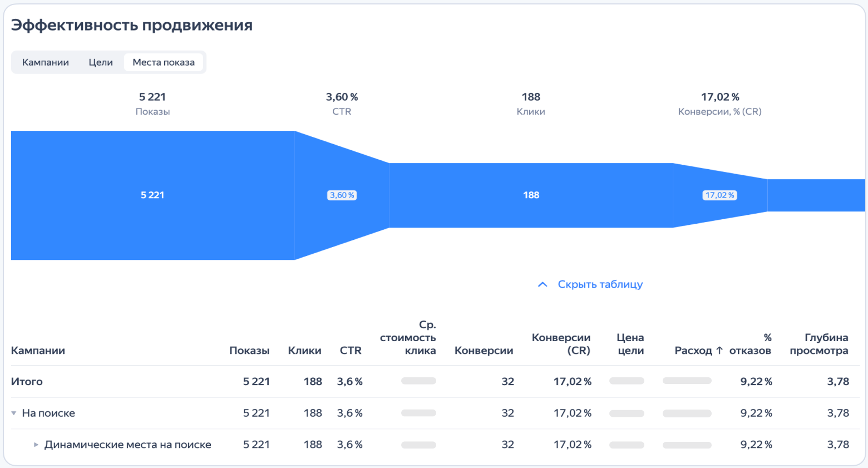
Task: Click the CTR table column header
Action: (x=351, y=351)
